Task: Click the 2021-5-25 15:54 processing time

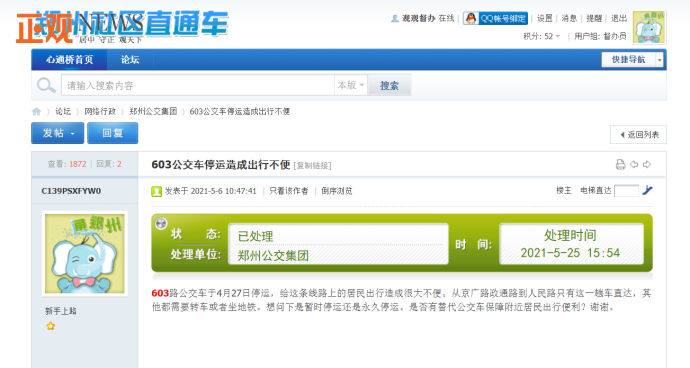Action: (x=570, y=253)
